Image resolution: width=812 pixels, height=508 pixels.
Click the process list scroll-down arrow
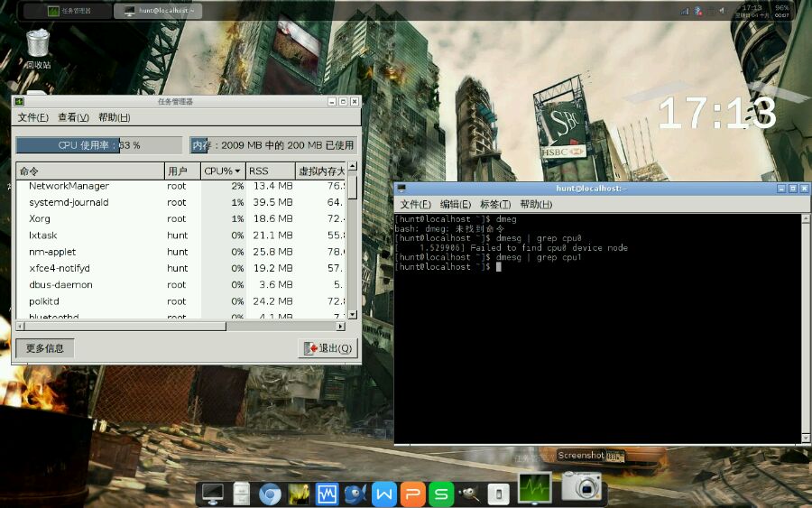[353, 314]
